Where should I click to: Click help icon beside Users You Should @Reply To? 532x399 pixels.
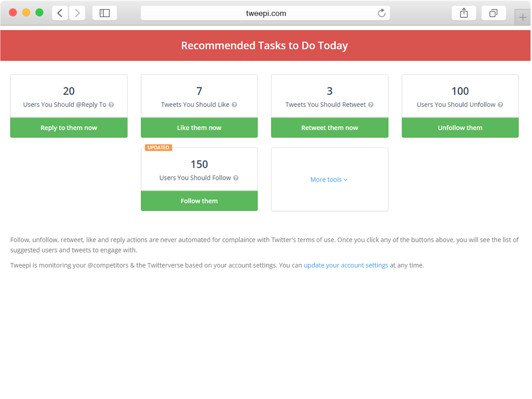(111, 105)
